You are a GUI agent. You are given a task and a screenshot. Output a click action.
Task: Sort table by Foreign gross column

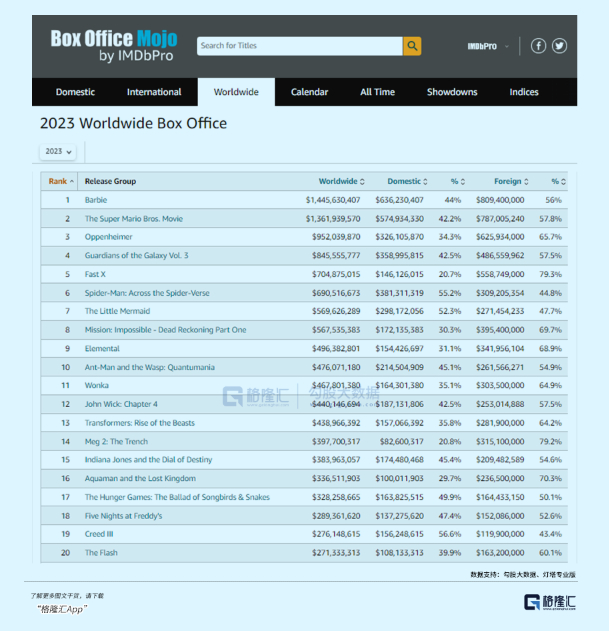click(x=511, y=181)
